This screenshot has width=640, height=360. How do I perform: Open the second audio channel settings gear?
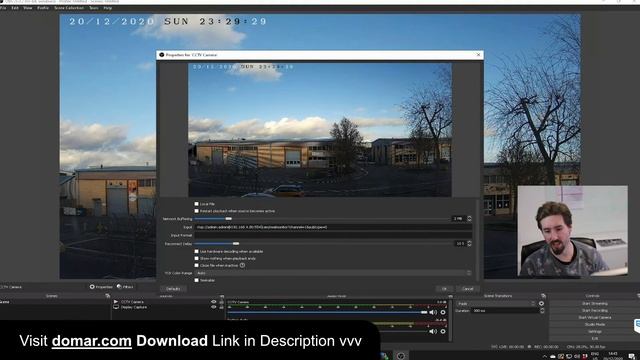tap(443, 331)
